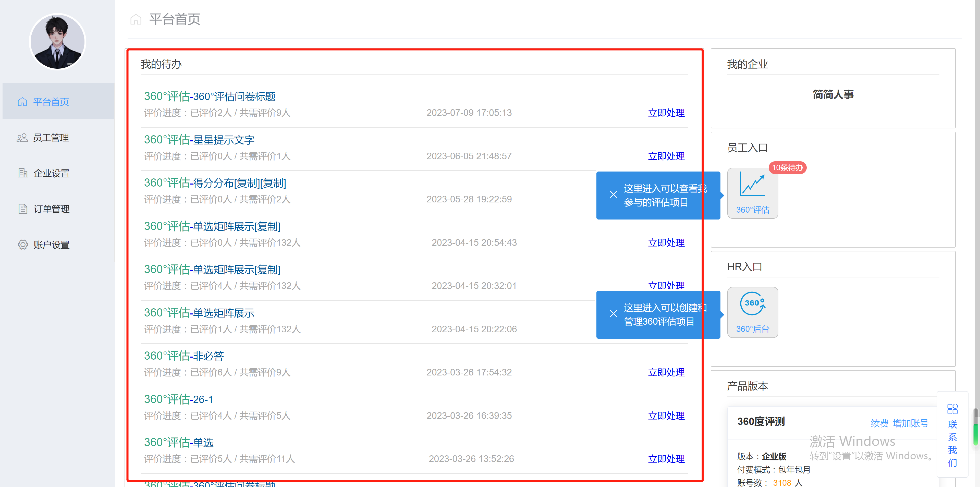This screenshot has height=487, width=980.
Task: Click the 联系我们 floating button text
Action: (952, 443)
